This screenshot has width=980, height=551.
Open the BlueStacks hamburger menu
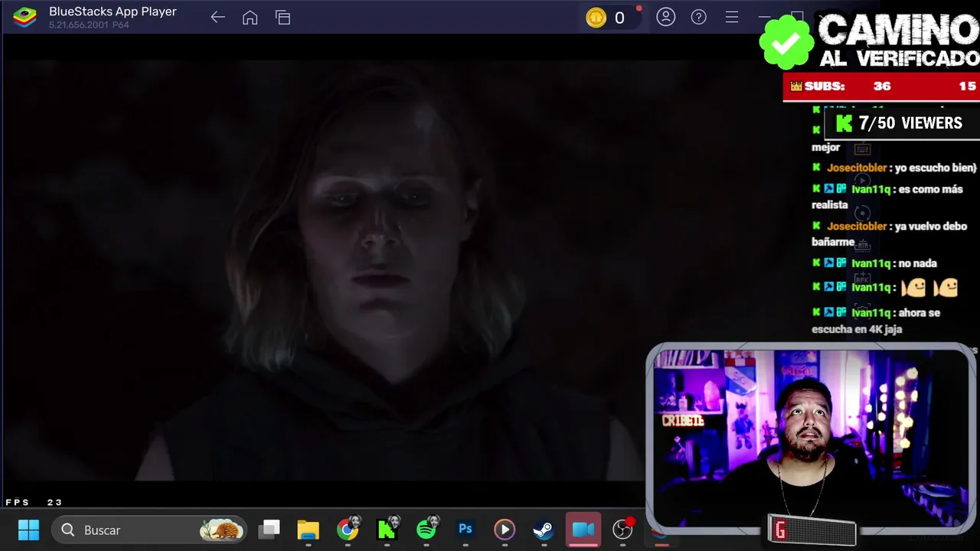[x=732, y=17]
